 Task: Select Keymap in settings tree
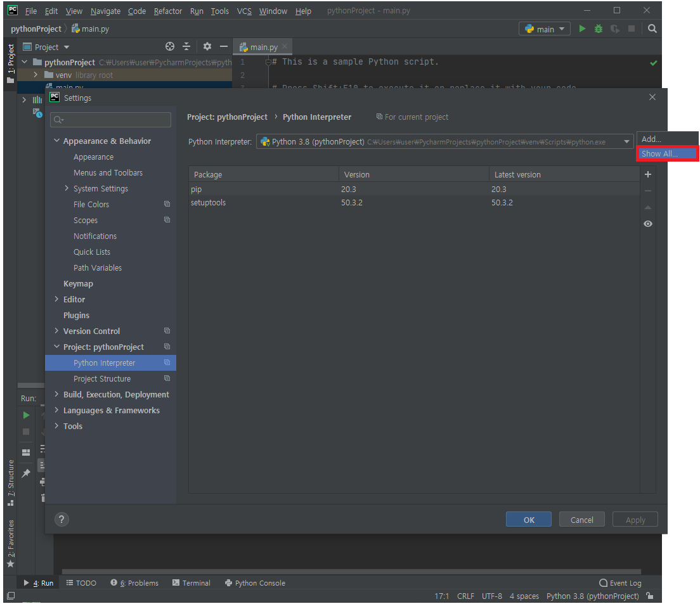[78, 283]
